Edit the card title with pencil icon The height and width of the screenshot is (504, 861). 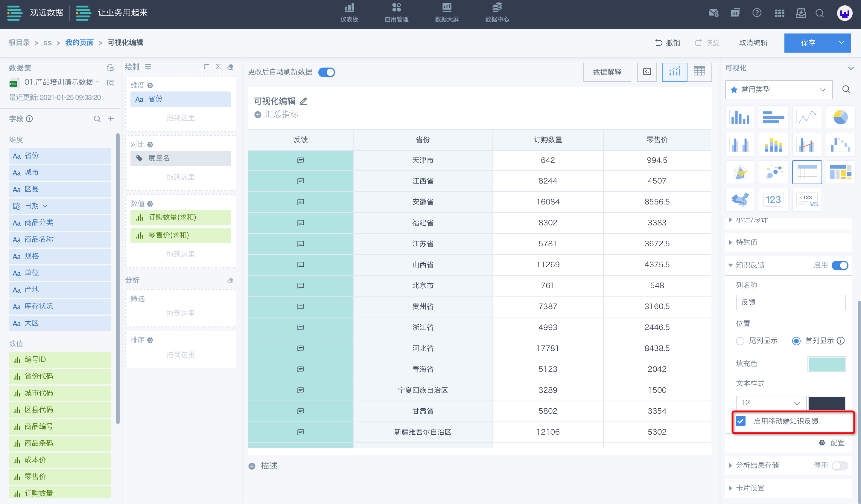tap(303, 101)
